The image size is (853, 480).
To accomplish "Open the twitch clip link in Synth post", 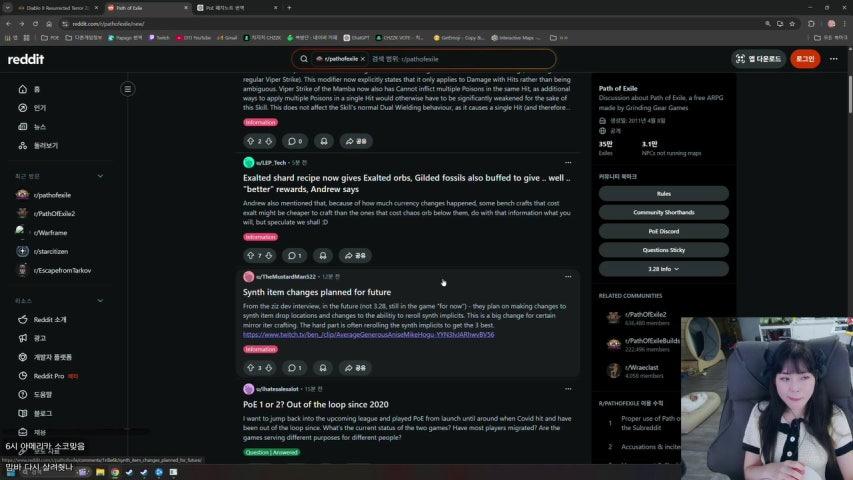I will pyautogui.click(x=368, y=335).
